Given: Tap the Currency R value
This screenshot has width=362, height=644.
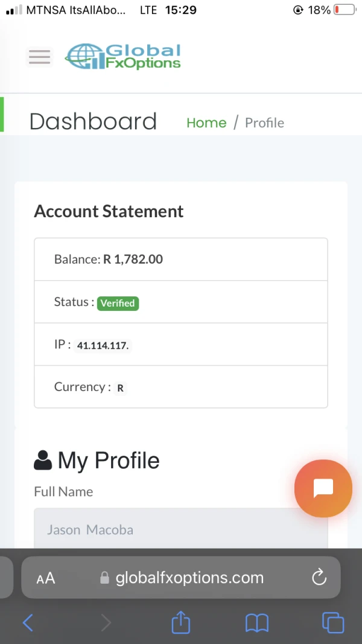Looking at the screenshot, I should (x=120, y=388).
